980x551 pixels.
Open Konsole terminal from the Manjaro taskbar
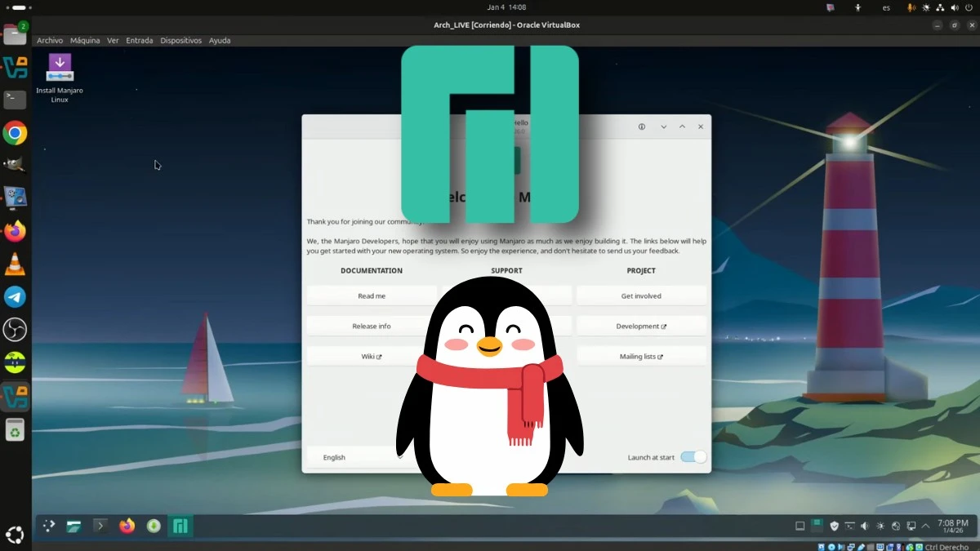click(100, 526)
